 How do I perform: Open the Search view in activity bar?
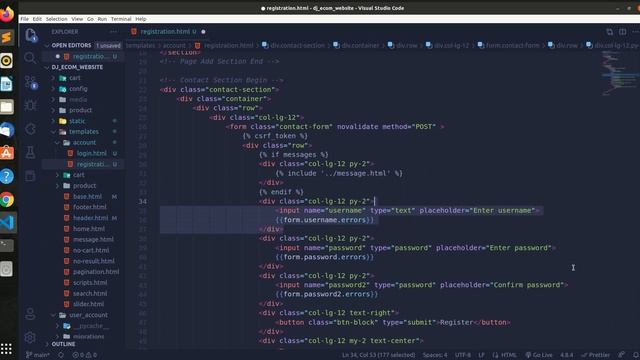[x=30, y=58]
